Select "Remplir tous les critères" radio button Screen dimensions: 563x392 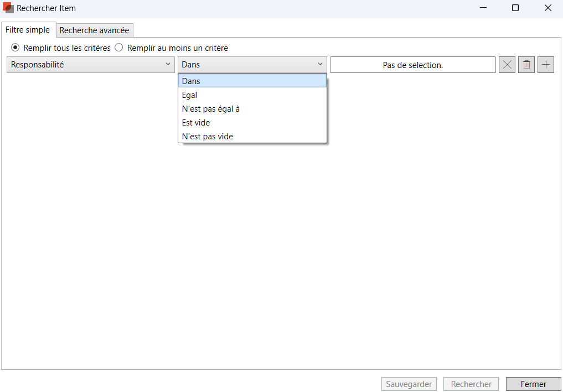tap(16, 48)
